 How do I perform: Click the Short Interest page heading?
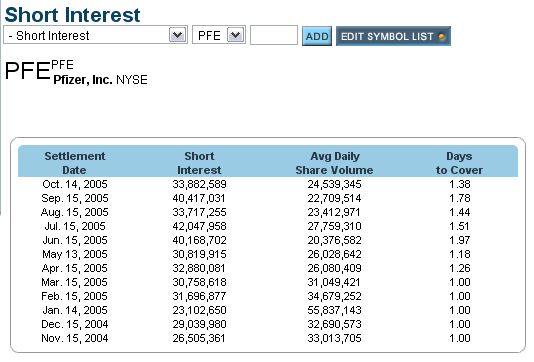tap(72, 15)
